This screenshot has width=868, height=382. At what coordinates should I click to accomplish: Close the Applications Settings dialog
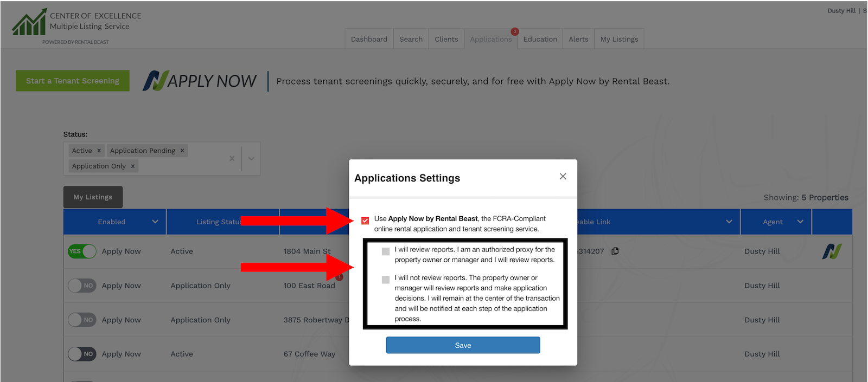click(x=563, y=177)
